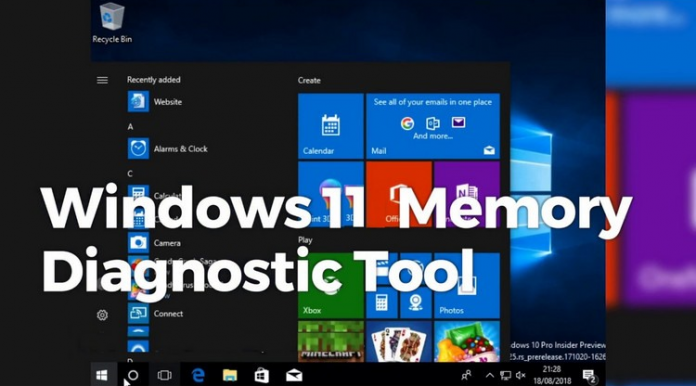
Task: Open Action Center notifications icon
Action: [x=589, y=376]
